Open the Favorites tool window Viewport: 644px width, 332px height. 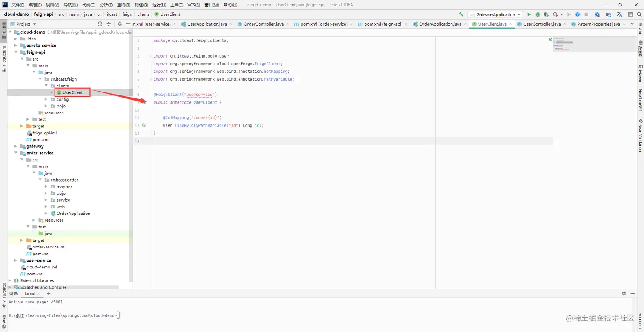4,295
